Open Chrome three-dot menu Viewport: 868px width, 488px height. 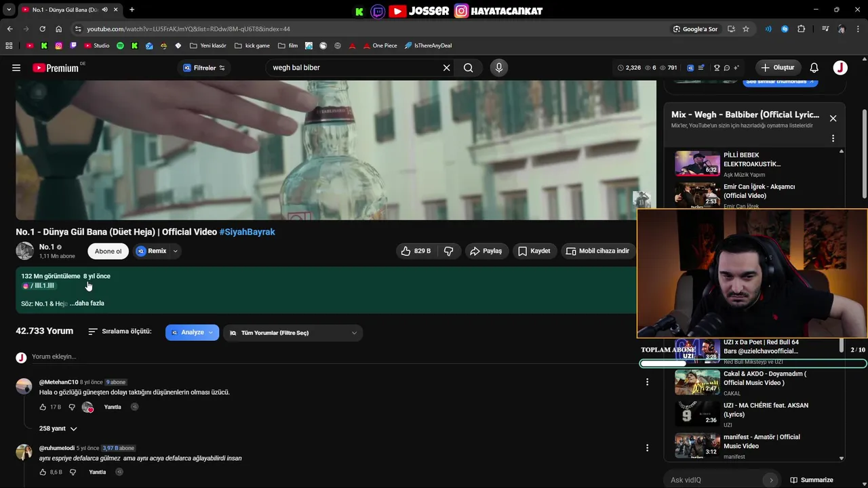tap(858, 29)
